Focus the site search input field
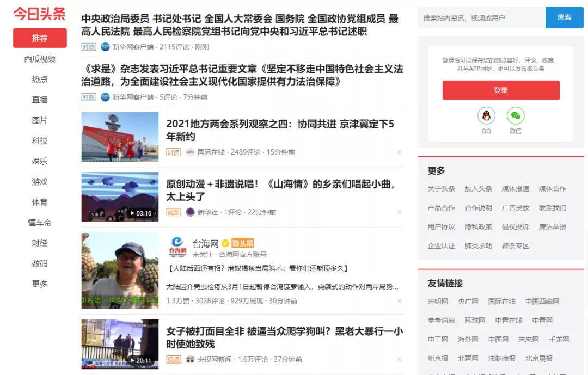Image resolution: width=588 pixels, height=375 pixels. click(x=482, y=17)
